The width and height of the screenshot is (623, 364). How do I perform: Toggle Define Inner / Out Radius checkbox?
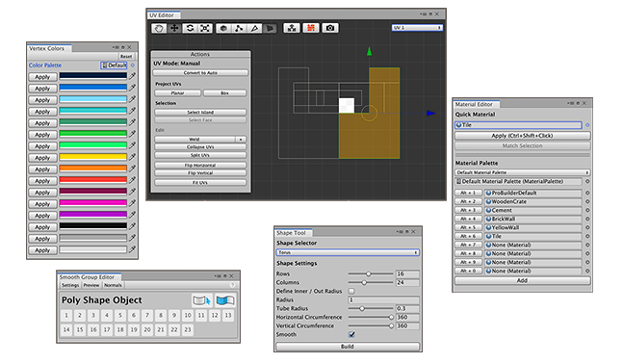(x=351, y=291)
